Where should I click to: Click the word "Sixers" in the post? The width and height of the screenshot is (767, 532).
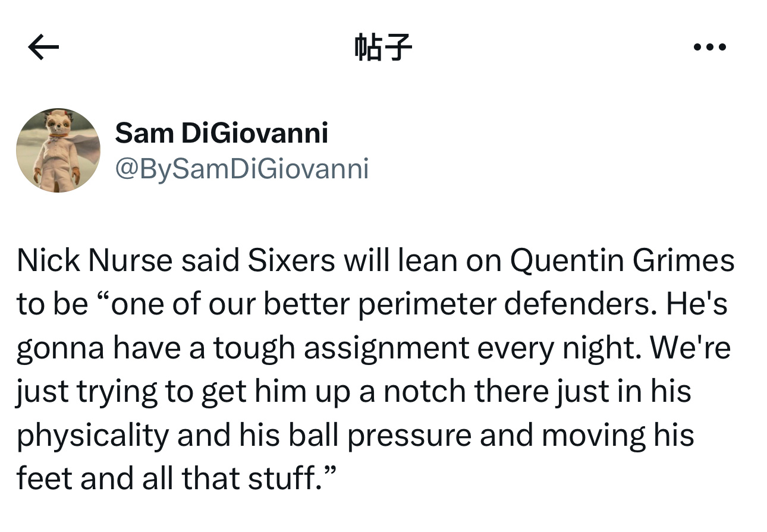tap(291, 260)
